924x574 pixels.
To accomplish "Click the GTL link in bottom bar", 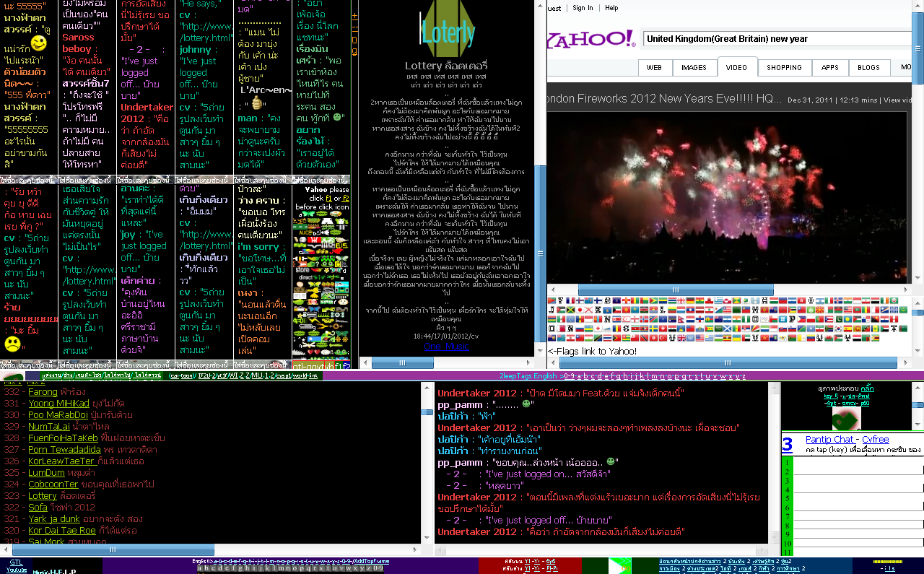I will point(15,562).
